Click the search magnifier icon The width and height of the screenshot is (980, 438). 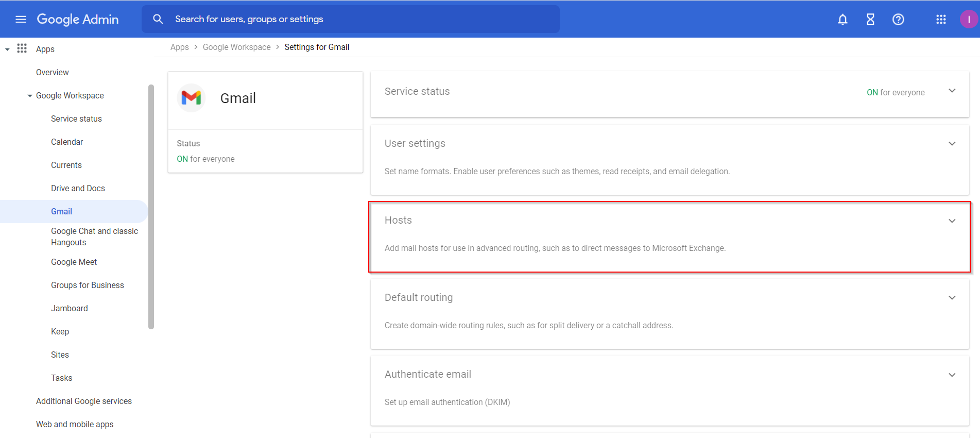[158, 19]
